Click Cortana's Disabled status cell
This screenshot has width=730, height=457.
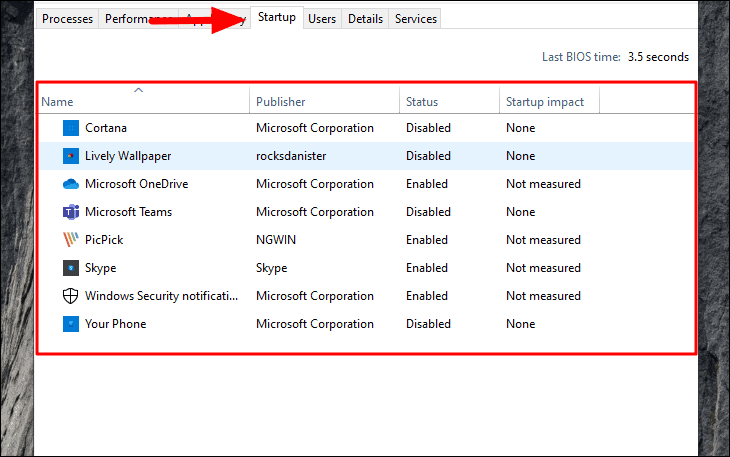point(428,128)
